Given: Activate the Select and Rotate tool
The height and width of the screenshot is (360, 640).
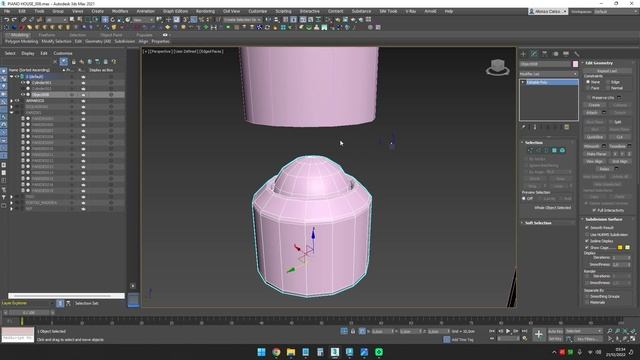Looking at the screenshot, I should click(113, 20).
